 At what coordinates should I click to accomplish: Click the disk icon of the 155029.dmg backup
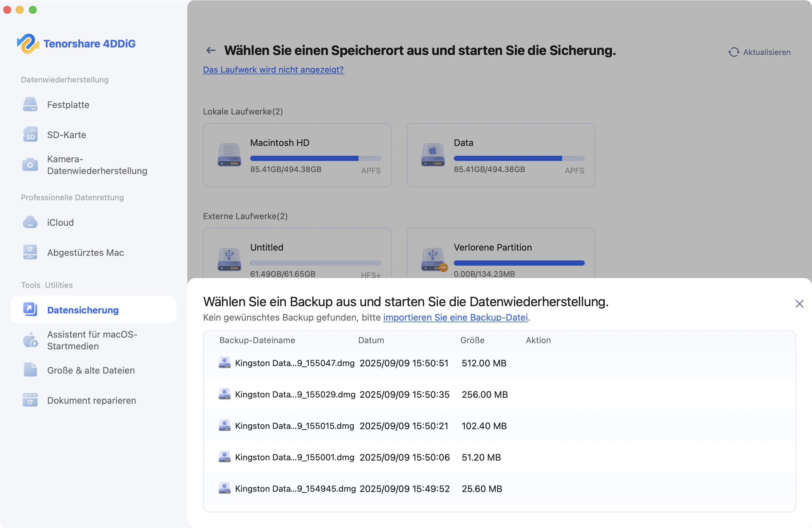[225, 394]
